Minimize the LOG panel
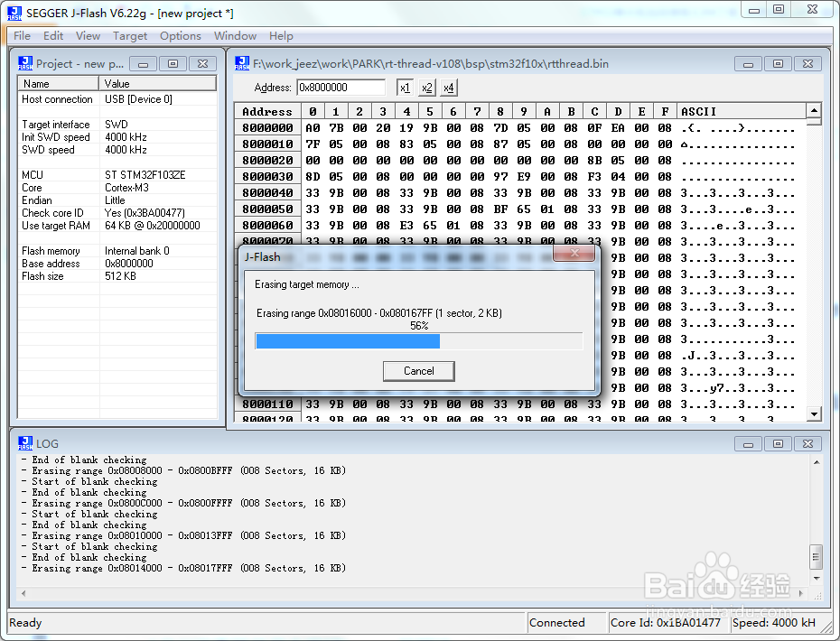This screenshot has height=641, width=840. (x=749, y=444)
